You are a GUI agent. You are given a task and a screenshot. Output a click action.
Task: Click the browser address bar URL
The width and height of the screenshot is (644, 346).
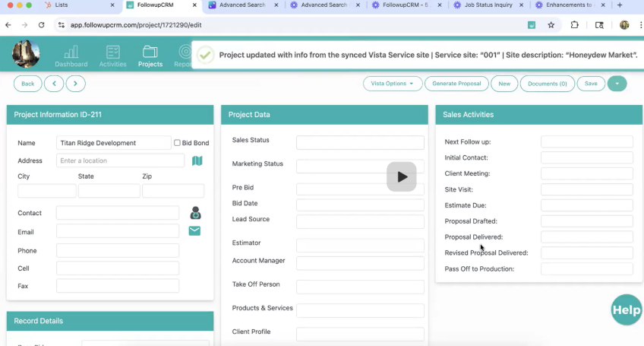click(x=136, y=25)
